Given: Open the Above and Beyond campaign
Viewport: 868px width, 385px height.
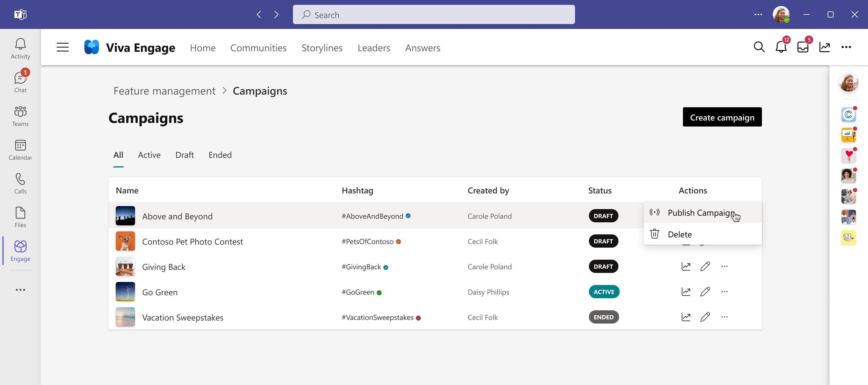Looking at the screenshot, I should 177,216.
